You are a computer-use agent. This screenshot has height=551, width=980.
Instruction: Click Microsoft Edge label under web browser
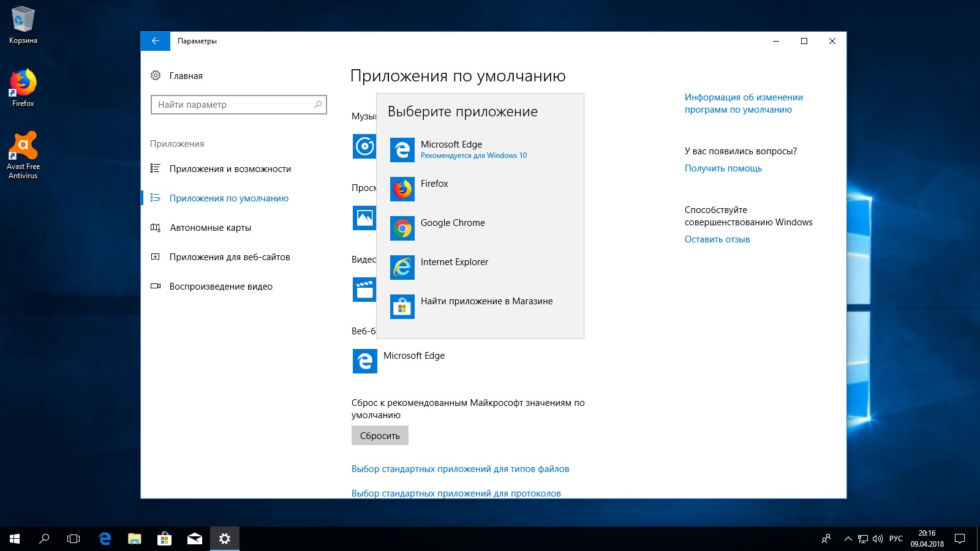tap(414, 356)
